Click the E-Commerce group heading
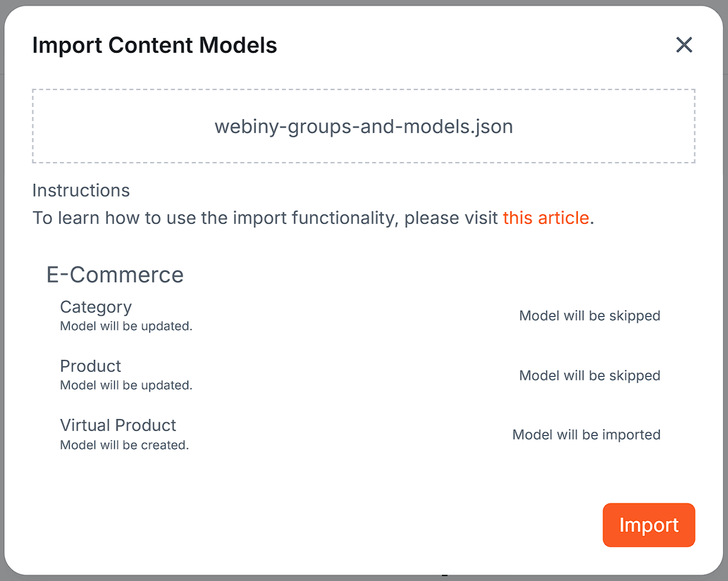 point(115,275)
